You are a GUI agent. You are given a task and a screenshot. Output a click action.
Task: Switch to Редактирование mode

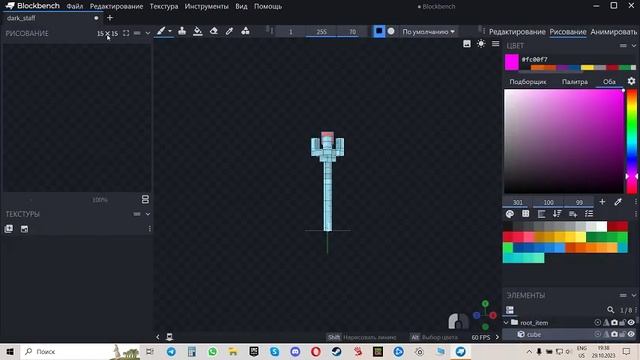[x=517, y=32]
